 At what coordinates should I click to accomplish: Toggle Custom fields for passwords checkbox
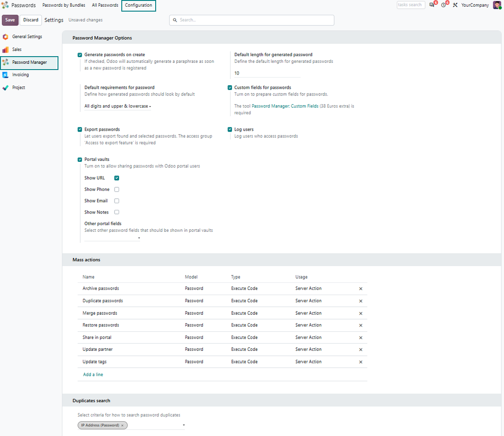(230, 88)
